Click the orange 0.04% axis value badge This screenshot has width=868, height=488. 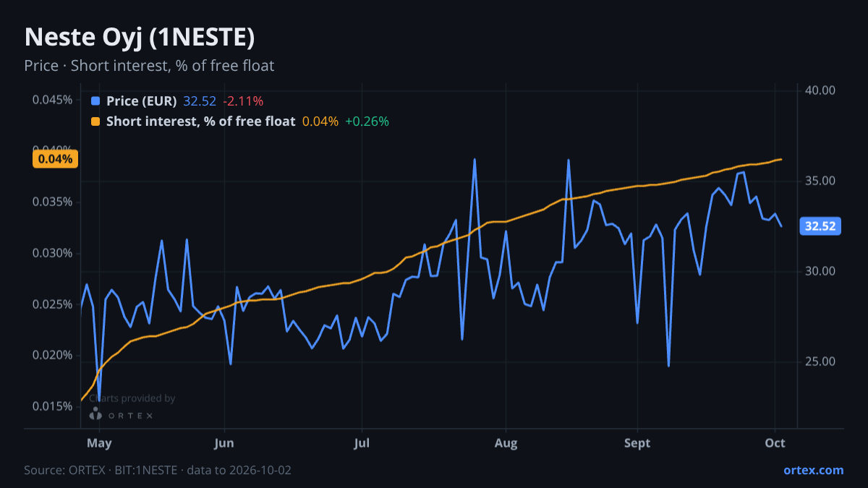click(55, 159)
